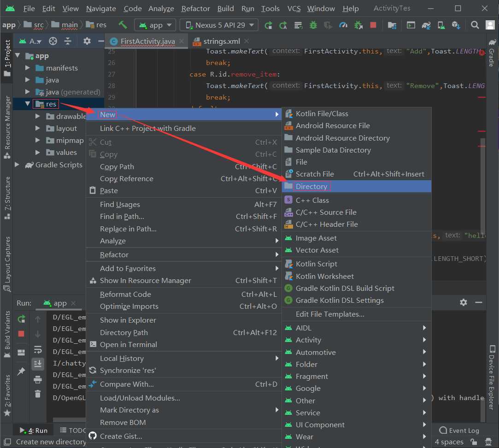
Task: Open the Gradle side tool window
Action: 492,53
